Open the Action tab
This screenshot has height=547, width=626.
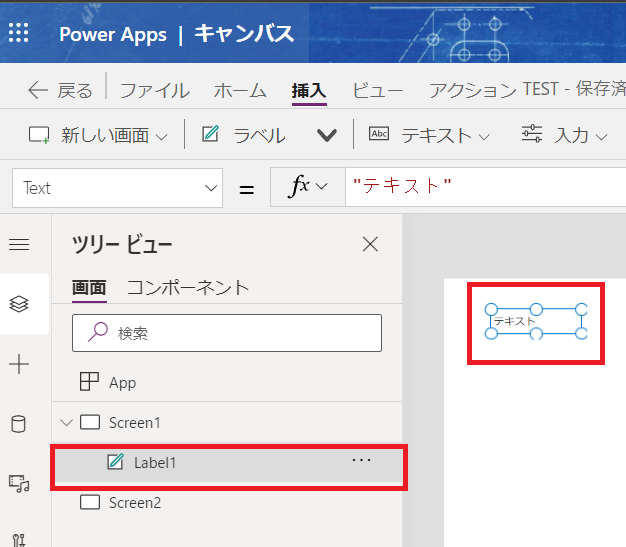pos(473,90)
